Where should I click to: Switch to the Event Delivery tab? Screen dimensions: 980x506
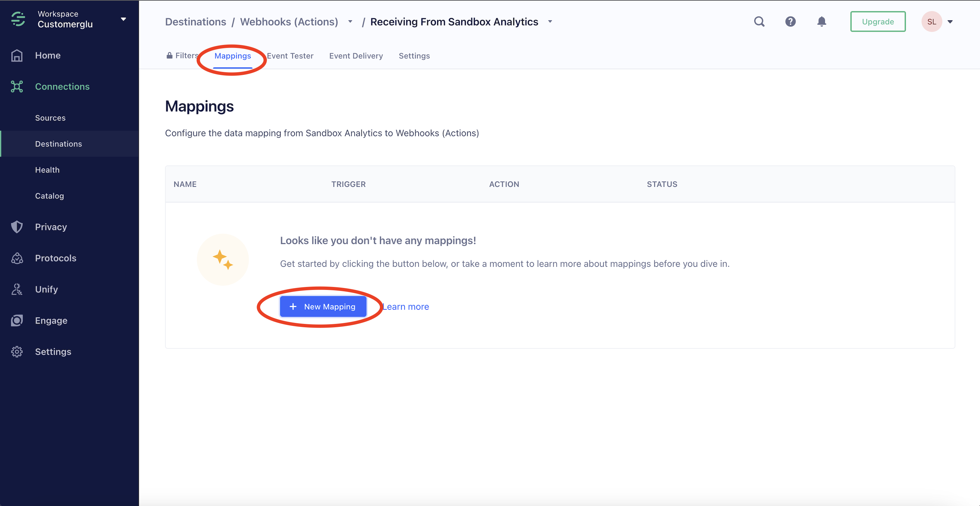pos(356,56)
